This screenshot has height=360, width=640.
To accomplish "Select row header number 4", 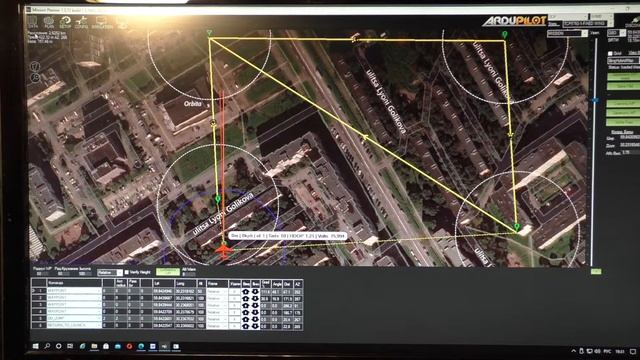I will [39, 313].
